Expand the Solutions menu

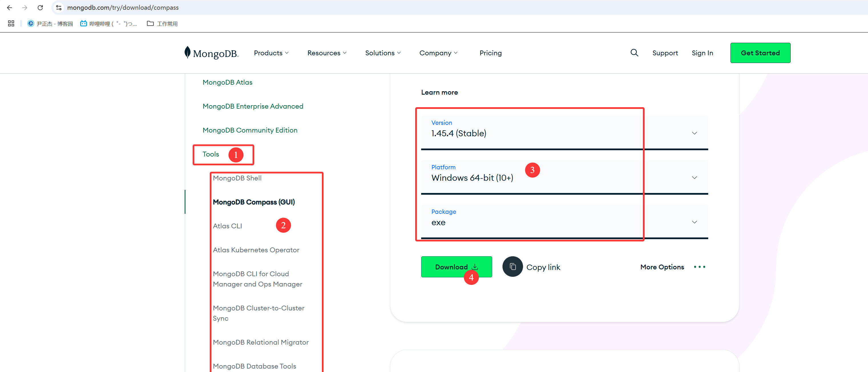click(382, 53)
